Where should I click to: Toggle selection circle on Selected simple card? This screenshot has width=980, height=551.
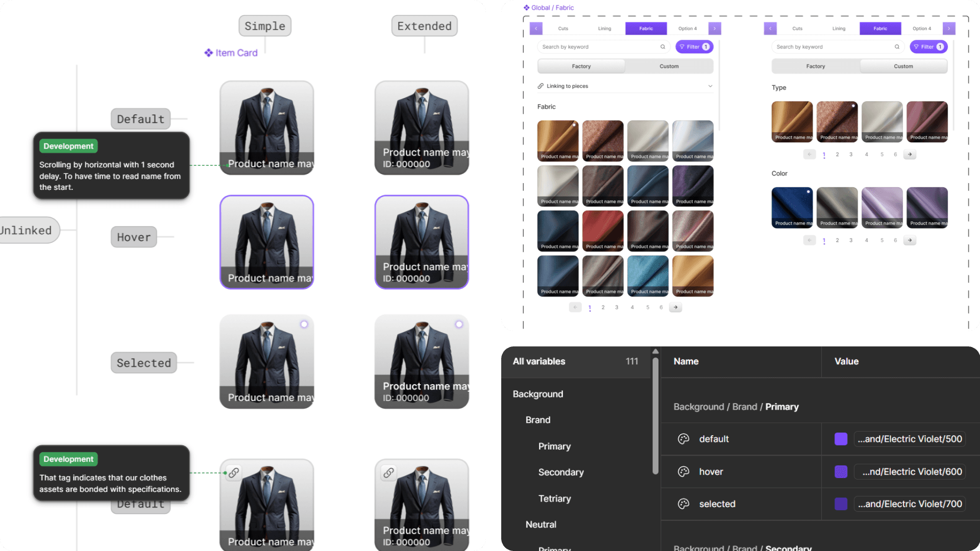[304, 324]
